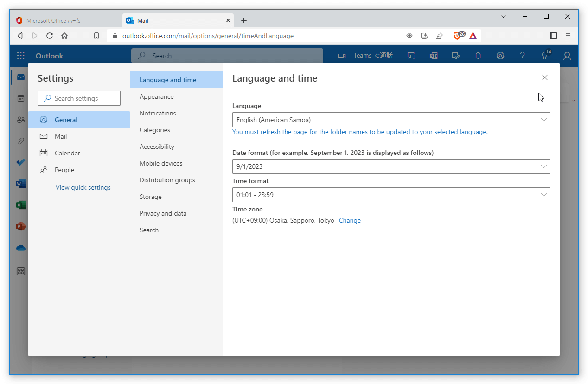Close the Settings dialog
Viewport: 588px width, 384px height.
click(x=545, y=77)
